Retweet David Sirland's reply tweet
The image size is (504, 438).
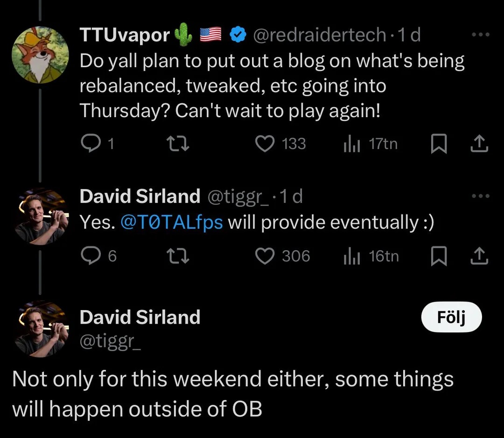178,256
